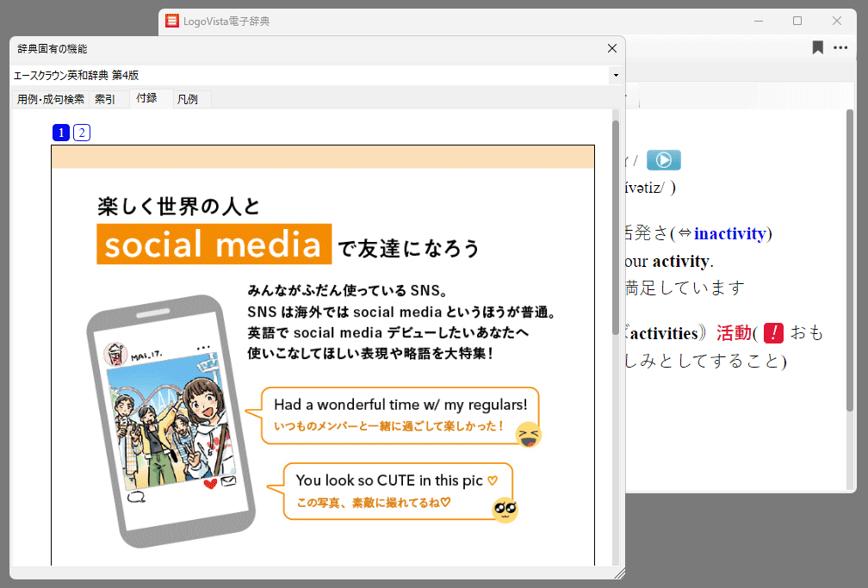Open the 索引 tab

(x=105, y=99)
